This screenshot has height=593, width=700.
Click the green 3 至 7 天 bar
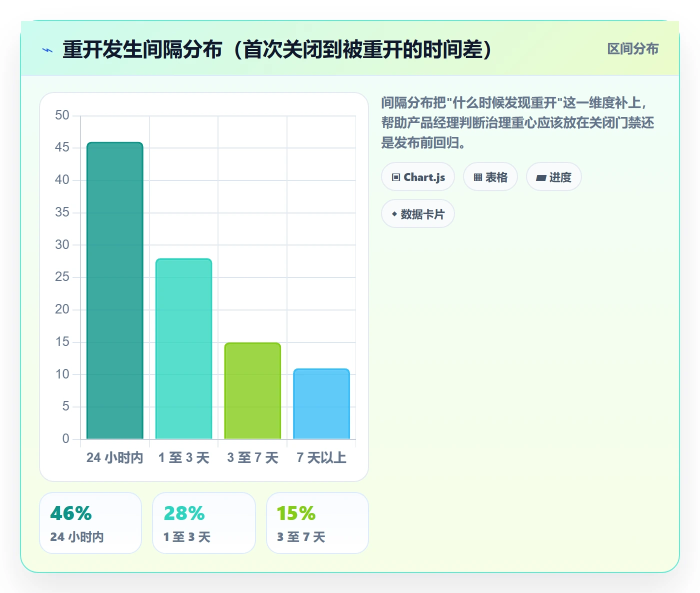coord(252,391)
